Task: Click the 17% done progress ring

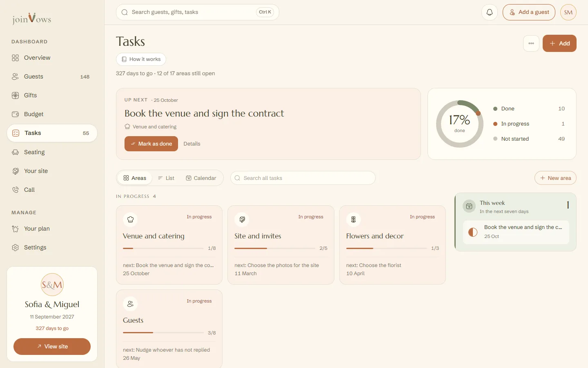Action: [x=460, y=124]
